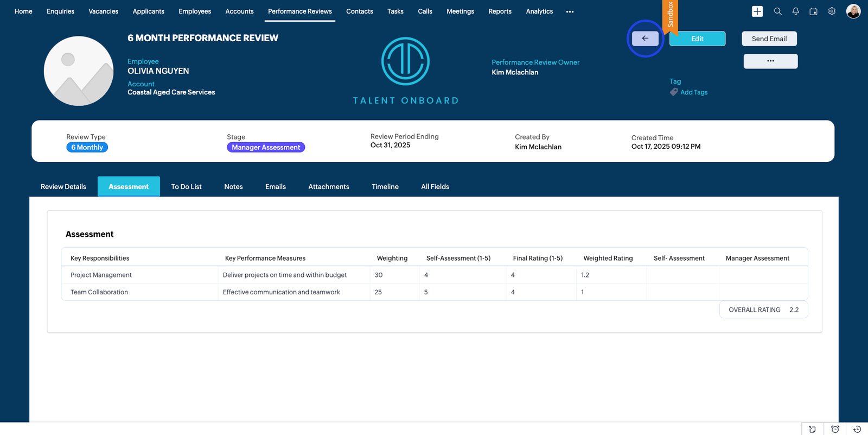Click the back arrow button
This screenshot has width=868, height=435.
coord(645,39)
